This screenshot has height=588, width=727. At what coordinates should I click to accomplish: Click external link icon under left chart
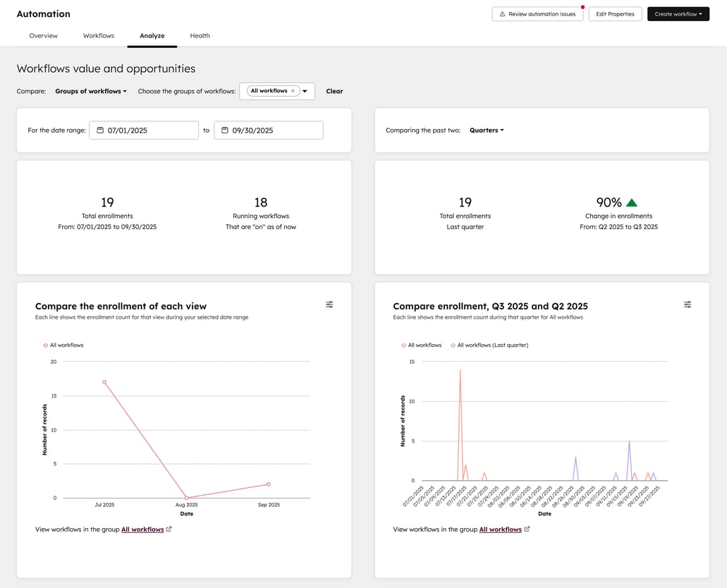(x=169, y=529)
